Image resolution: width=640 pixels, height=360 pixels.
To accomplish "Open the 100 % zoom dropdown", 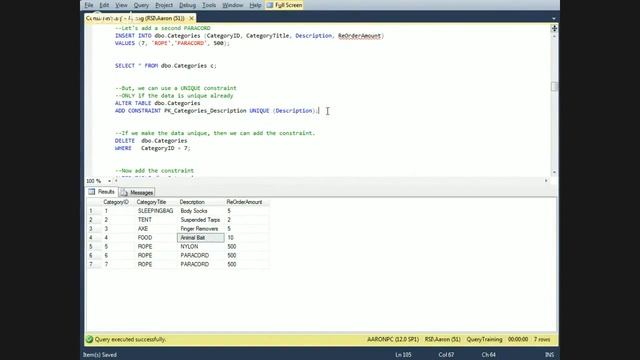I will point(109,181).
